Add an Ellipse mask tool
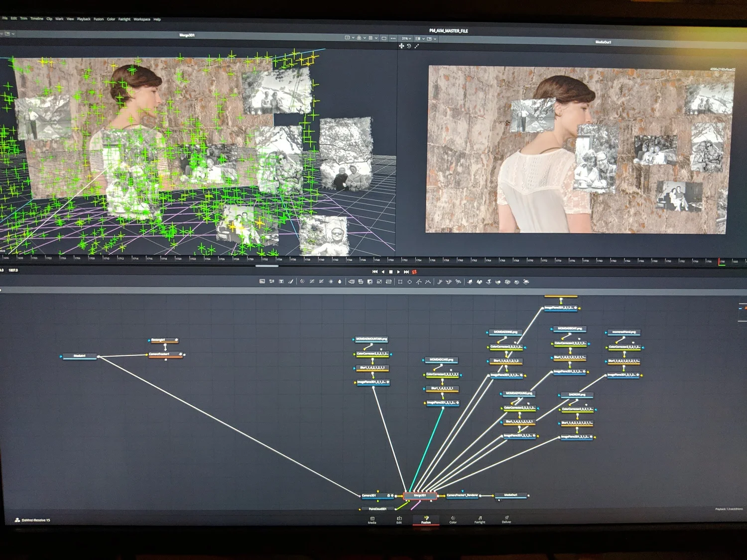This screenshot has width=747, height=560. pos(409,282)
